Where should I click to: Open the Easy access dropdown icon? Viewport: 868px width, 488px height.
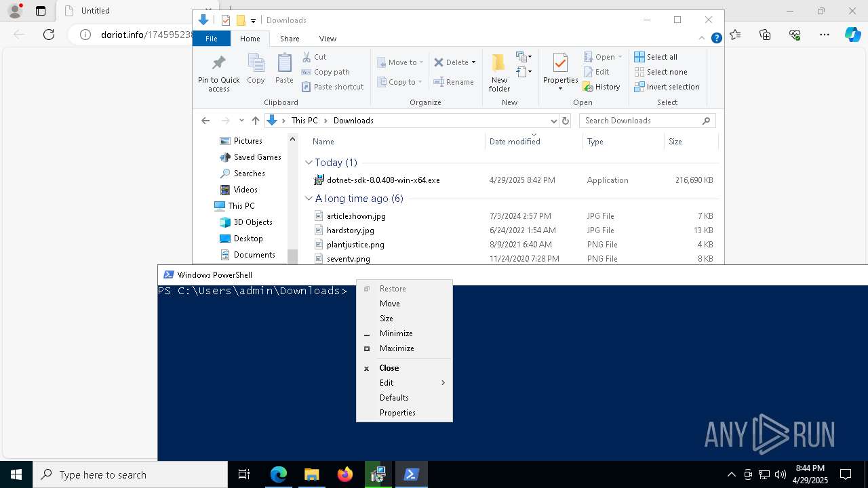point(524,71)
